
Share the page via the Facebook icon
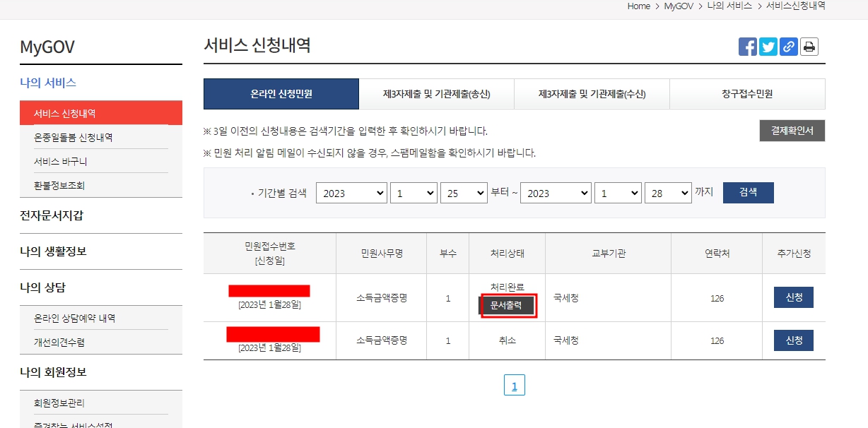point(747,46)
